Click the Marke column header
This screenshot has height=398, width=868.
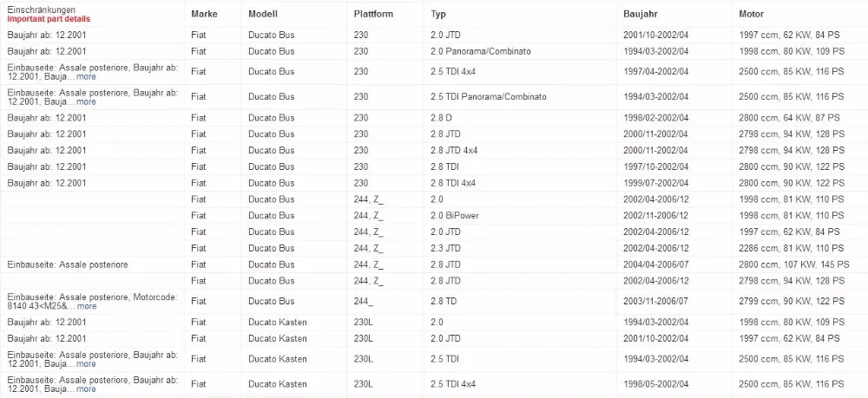pyautogui.click(x=204, y=15)
